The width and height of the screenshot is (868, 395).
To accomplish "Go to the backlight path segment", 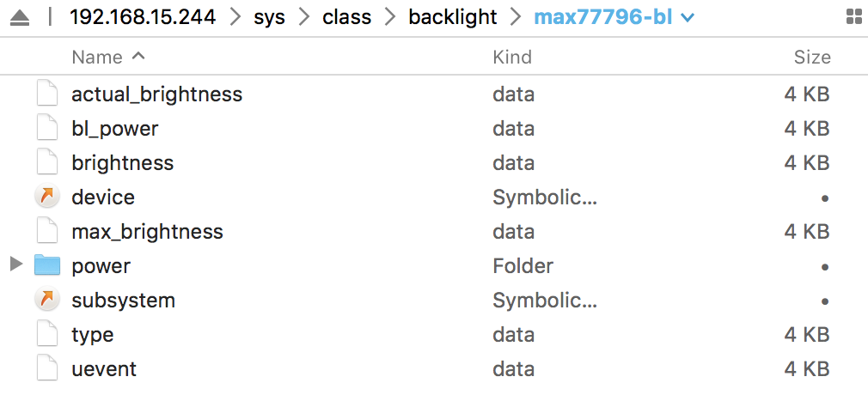I will point(452,17).
